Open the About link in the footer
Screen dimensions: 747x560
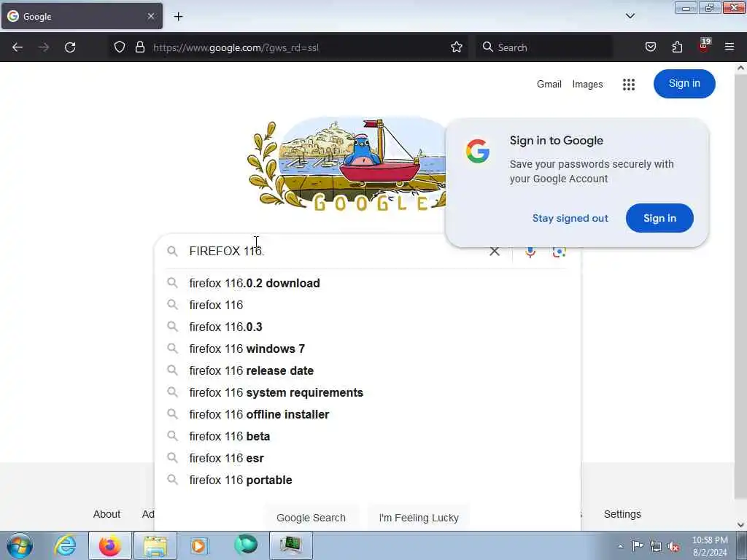(107, 514)
